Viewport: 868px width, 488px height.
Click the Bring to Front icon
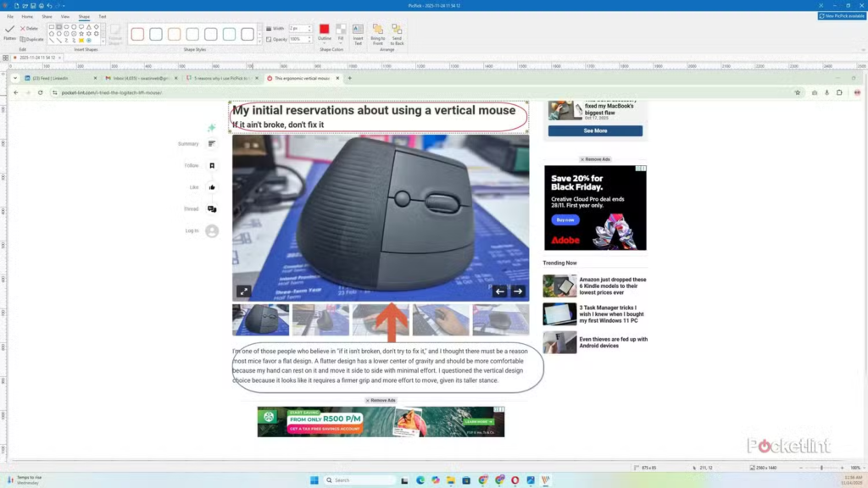point(377,32)
